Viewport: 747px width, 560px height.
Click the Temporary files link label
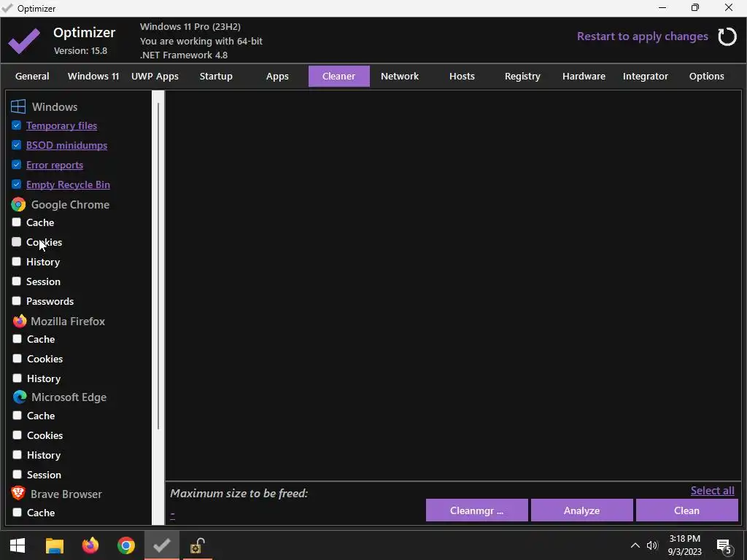tap(61, 125)
